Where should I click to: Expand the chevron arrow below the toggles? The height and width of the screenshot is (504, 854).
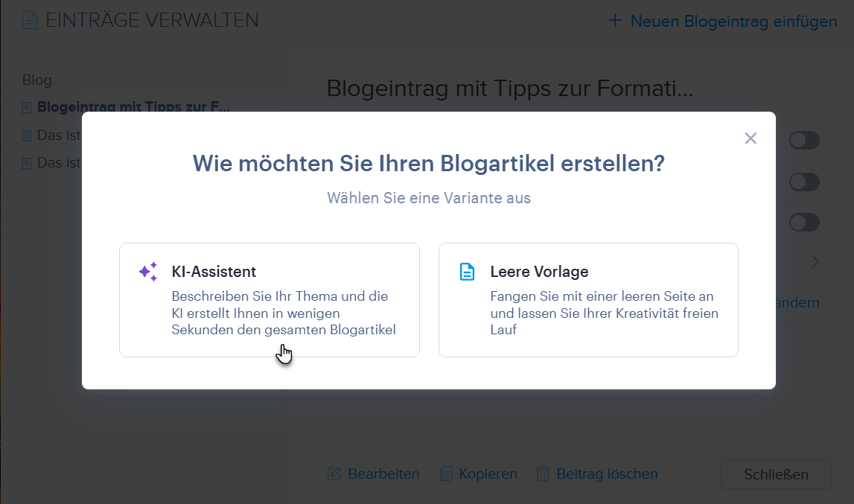coord(815,261)
